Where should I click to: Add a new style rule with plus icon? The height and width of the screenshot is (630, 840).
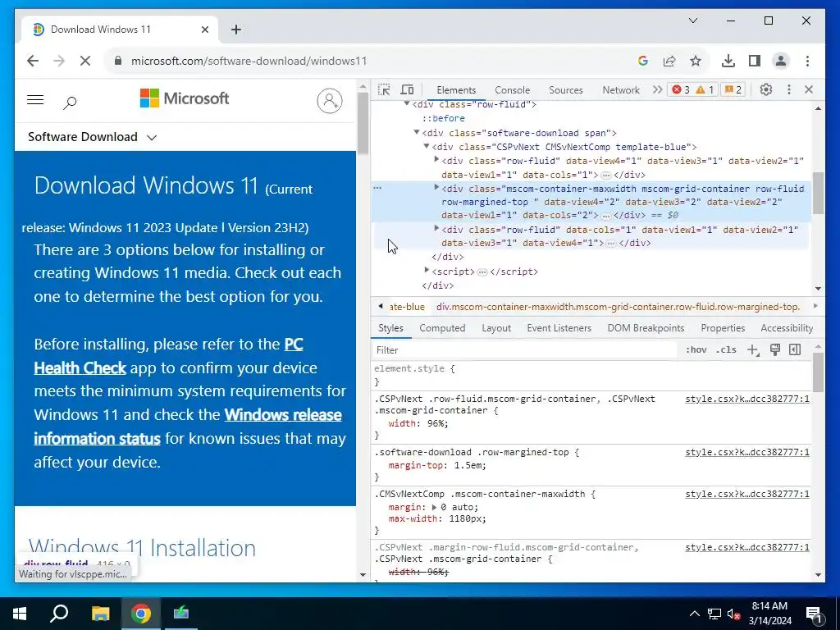[753, 349]
